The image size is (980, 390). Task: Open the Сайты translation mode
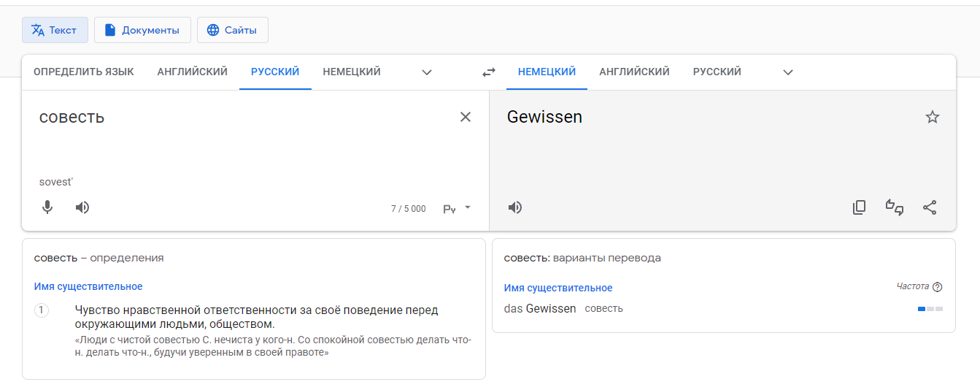point(232,30)
